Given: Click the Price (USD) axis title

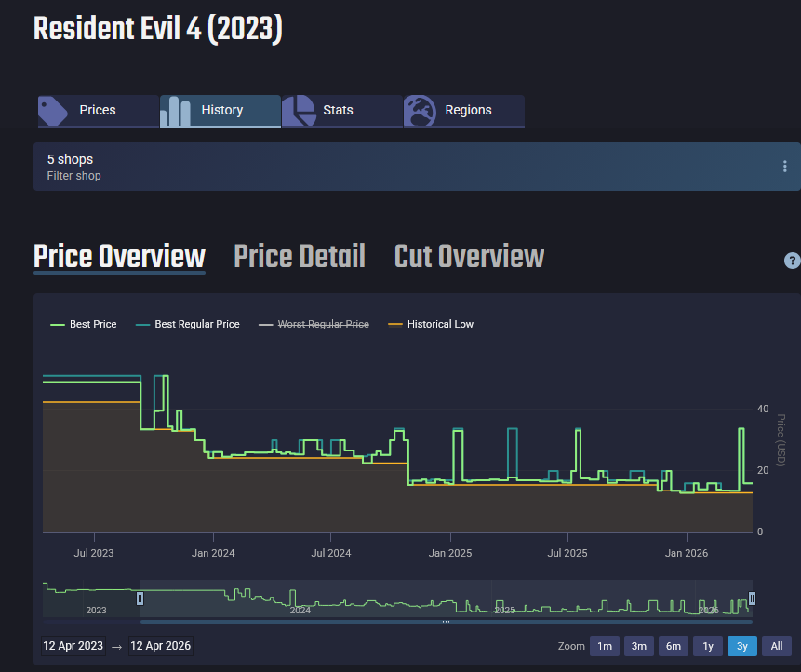Looking at the screenshot, I should pyautogui.click(x=781, y=440).
